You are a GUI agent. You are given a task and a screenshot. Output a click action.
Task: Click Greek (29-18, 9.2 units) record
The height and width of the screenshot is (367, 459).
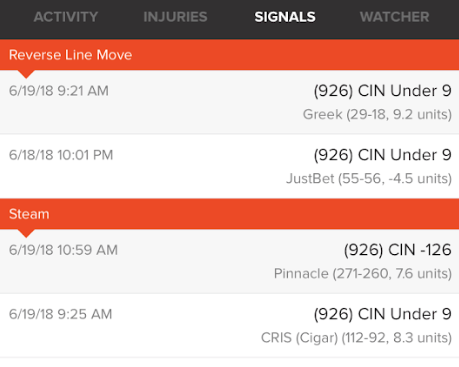point(377,114)
